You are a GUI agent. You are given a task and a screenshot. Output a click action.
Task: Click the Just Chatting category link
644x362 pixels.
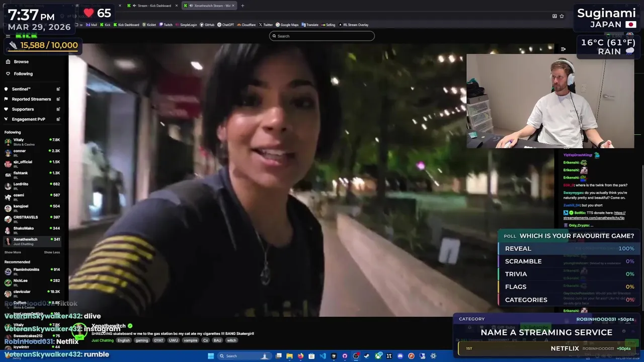coord(103,340)
